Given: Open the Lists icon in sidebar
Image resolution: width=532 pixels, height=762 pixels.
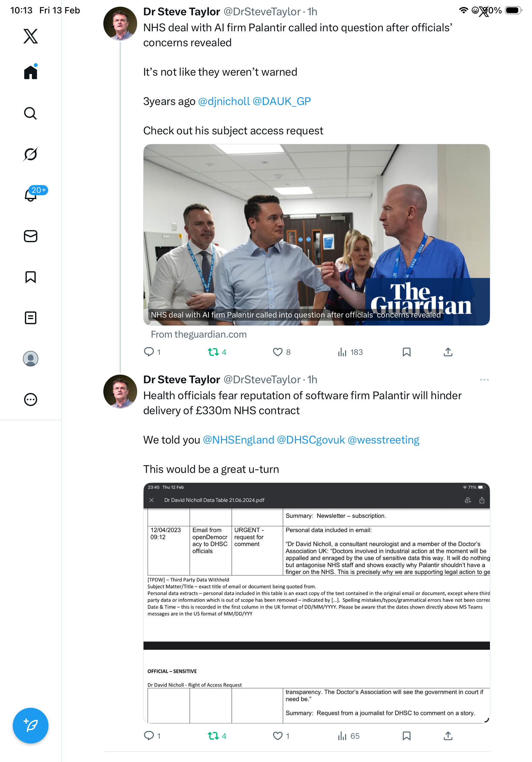Looking at the screenshot, I should point(31,317).
